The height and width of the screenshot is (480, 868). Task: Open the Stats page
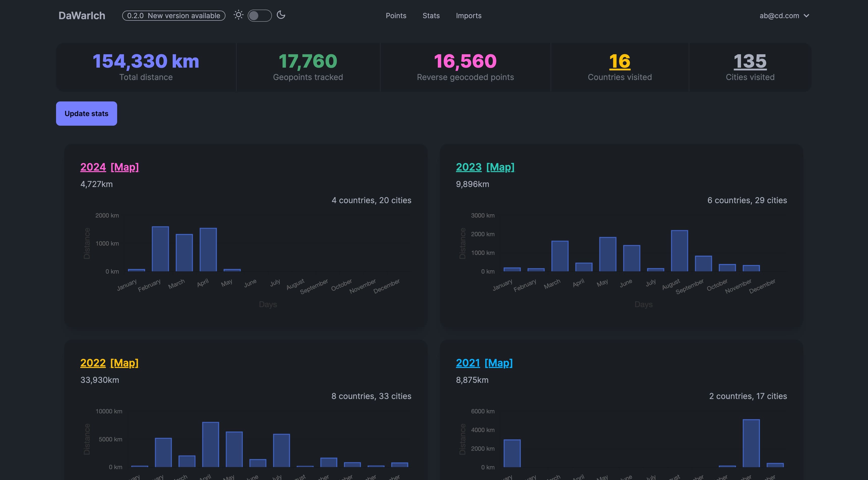(x=431, y=15)
